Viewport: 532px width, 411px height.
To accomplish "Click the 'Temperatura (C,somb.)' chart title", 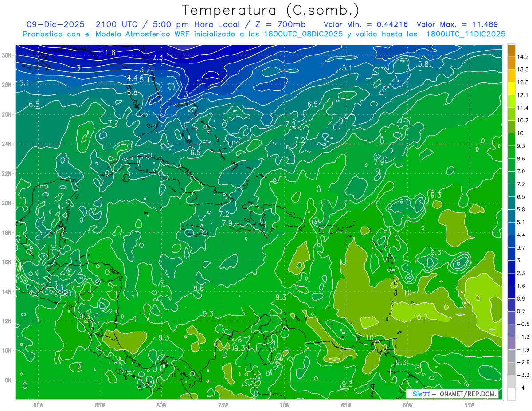I will 270,10.
